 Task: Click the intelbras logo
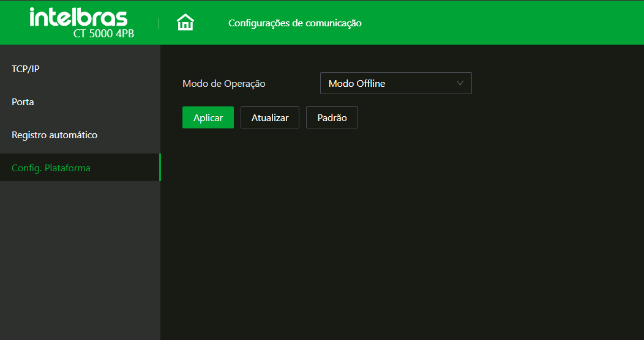coord(78,18)
